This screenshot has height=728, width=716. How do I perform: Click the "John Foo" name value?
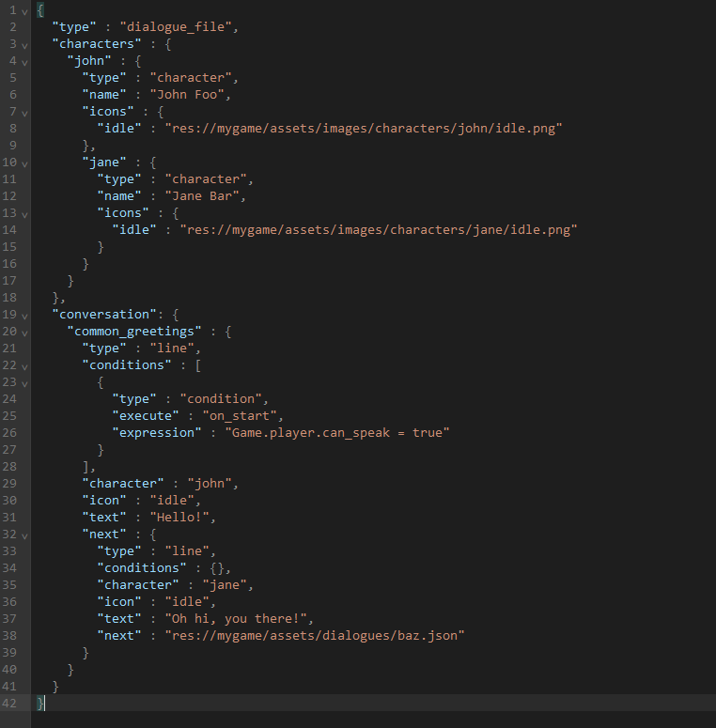tap(187, 95)
